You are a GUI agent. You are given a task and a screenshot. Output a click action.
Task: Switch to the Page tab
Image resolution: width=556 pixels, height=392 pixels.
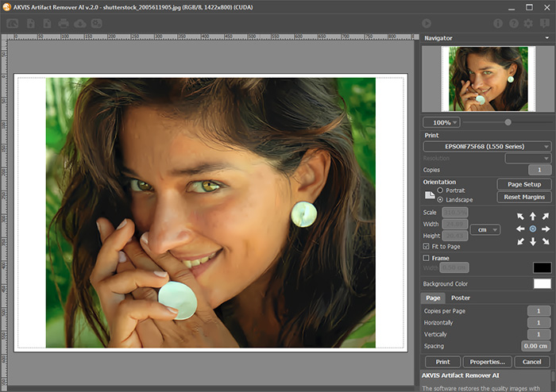point(433,298)
